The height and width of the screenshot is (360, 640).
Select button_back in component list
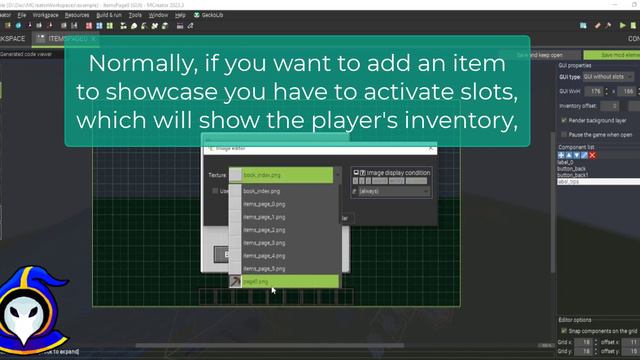(x=571, y=169)
